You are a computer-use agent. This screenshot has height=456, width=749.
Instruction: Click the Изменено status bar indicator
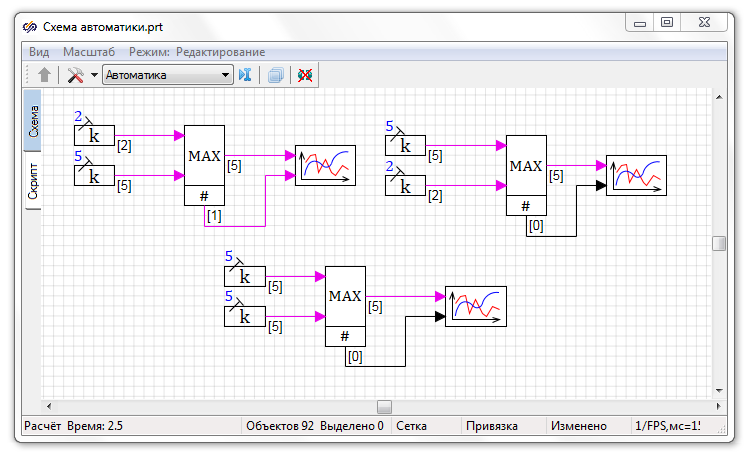578,427
